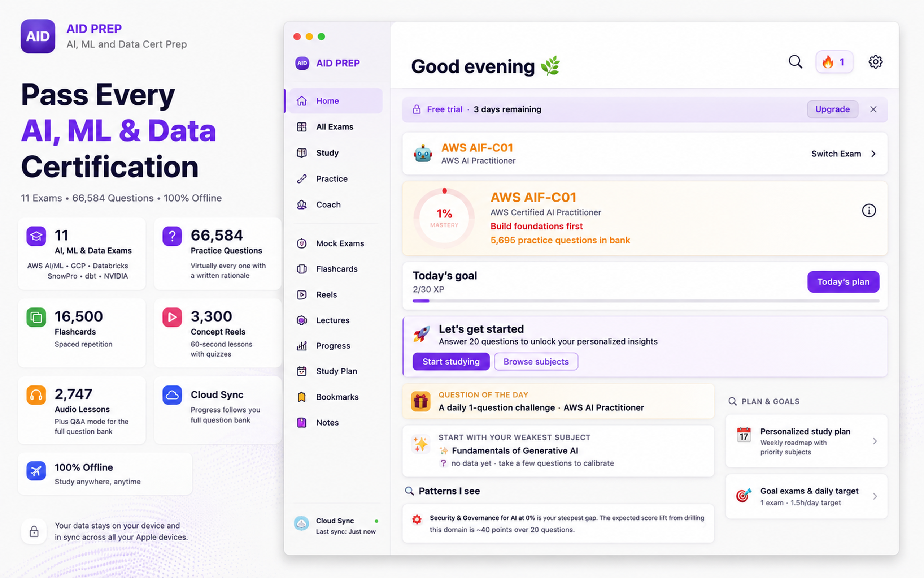The width and height of the screenshot is (924, 578).
Task: Click the orange headphones icon for Audio Lessons
Action: (36, 395)
